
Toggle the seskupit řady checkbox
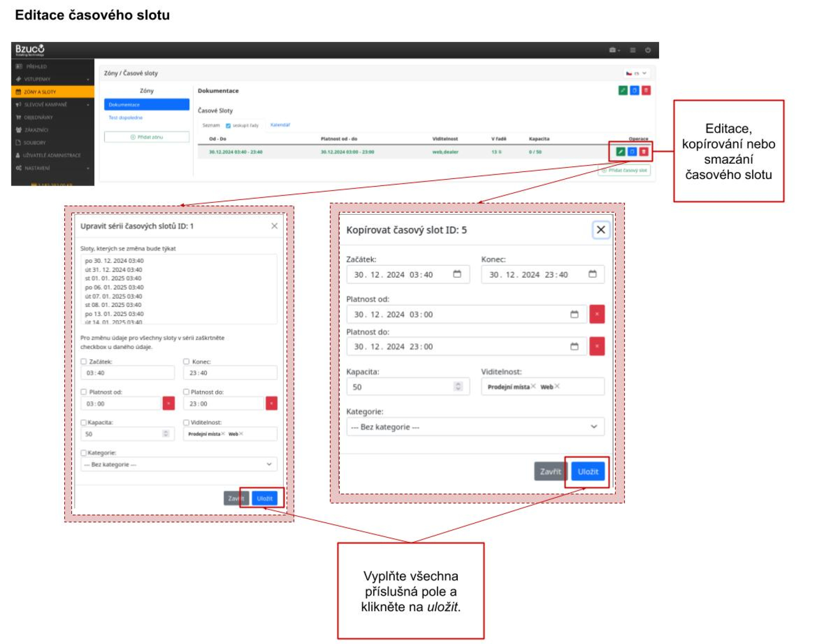[228, 126]
